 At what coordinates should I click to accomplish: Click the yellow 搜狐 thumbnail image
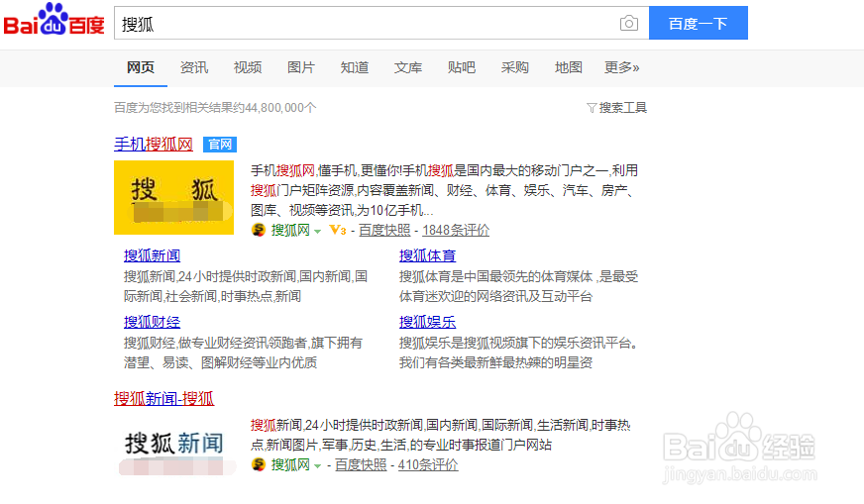(x=173, y=197)
